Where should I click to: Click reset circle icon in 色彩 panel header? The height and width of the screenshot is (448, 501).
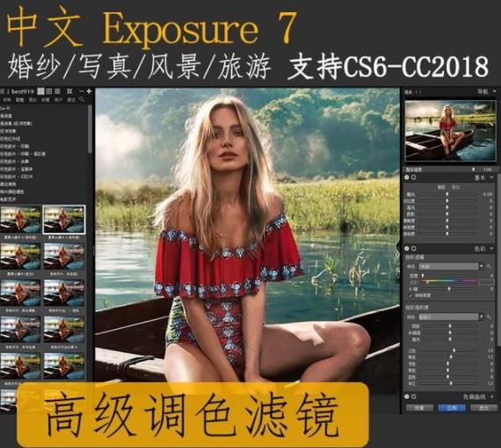414,249
